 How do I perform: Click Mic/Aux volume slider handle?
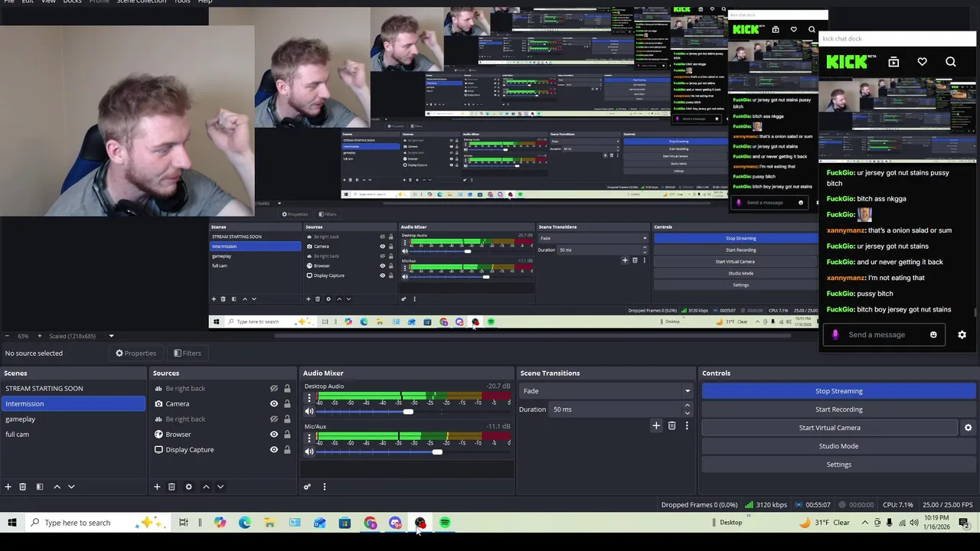pyautogui.click(x=436, y=452)
